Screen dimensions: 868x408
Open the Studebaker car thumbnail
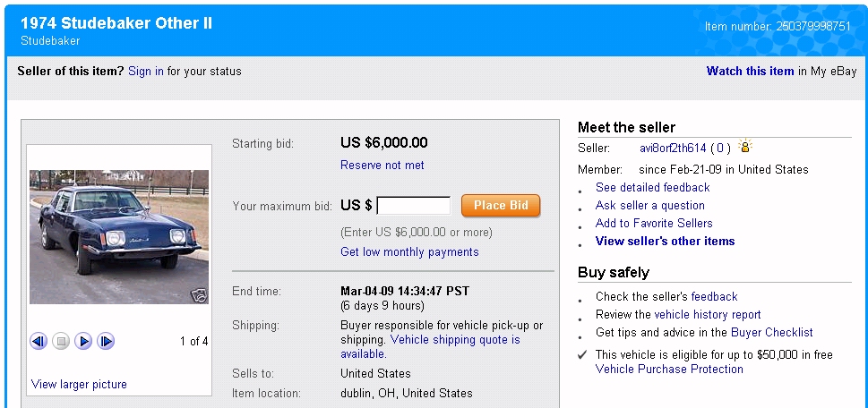[x=119, y=237]
